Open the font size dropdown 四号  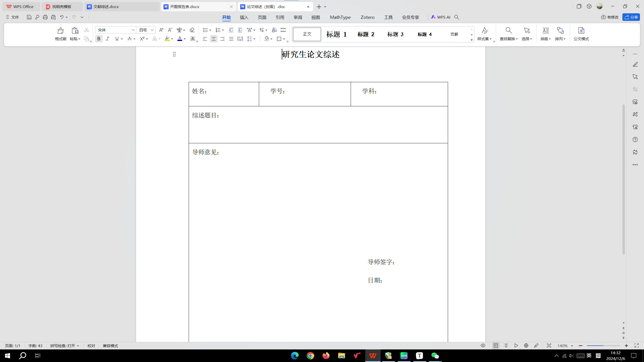coord(152,30)
